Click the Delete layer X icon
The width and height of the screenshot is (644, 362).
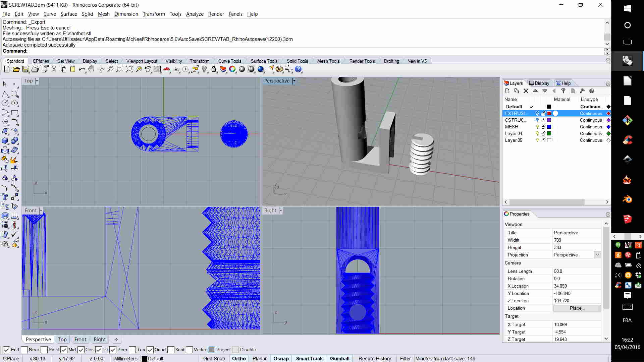coord(526,91)
